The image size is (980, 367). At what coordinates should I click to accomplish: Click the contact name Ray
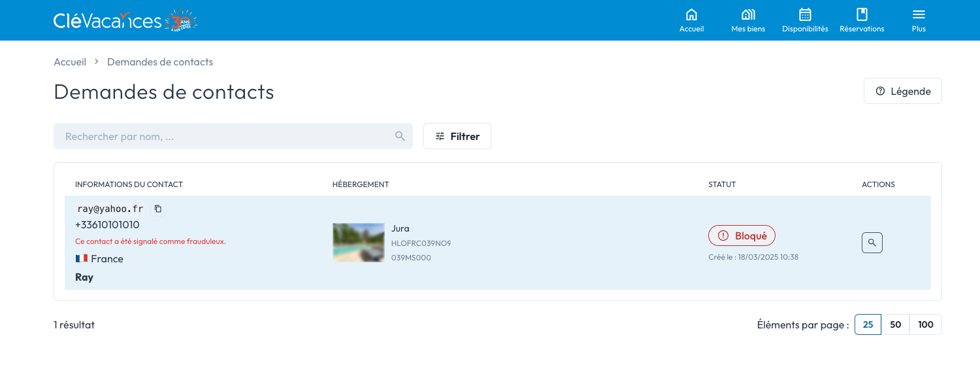(x=84, y=277)
